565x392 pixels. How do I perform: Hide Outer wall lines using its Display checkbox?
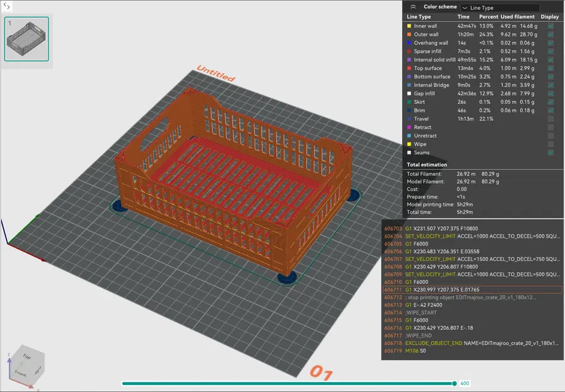coord(551,34)
